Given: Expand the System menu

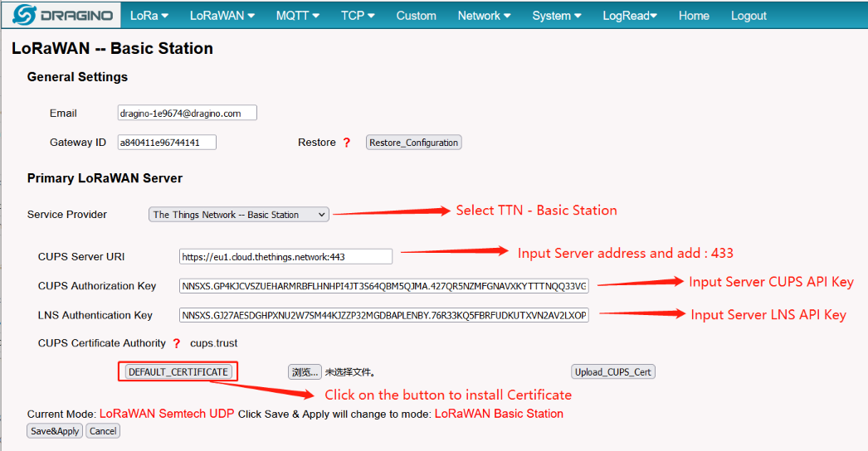Looking at the screenshot, I should coord(556,16).
